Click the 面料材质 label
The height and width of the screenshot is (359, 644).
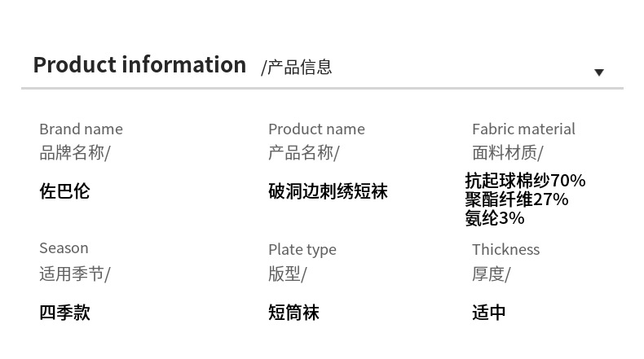tap(507, 152)
